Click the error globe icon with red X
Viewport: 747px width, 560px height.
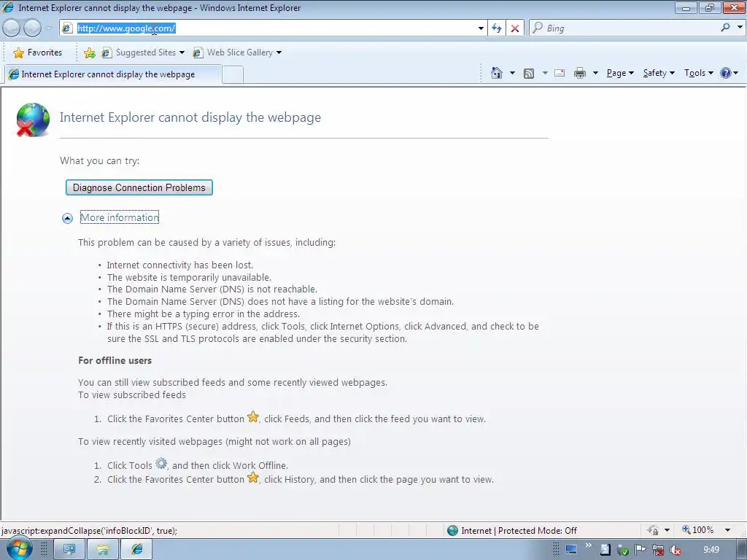coord(32,120)
